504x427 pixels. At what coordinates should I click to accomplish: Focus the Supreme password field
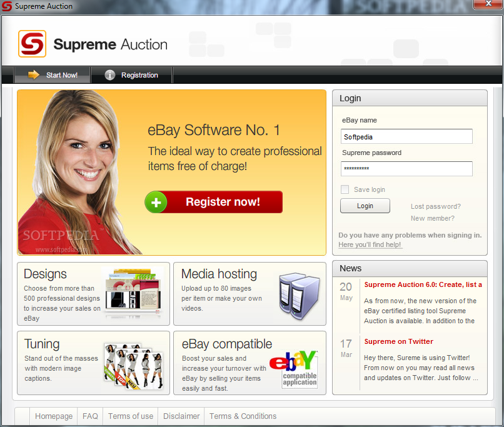[406, 169]
